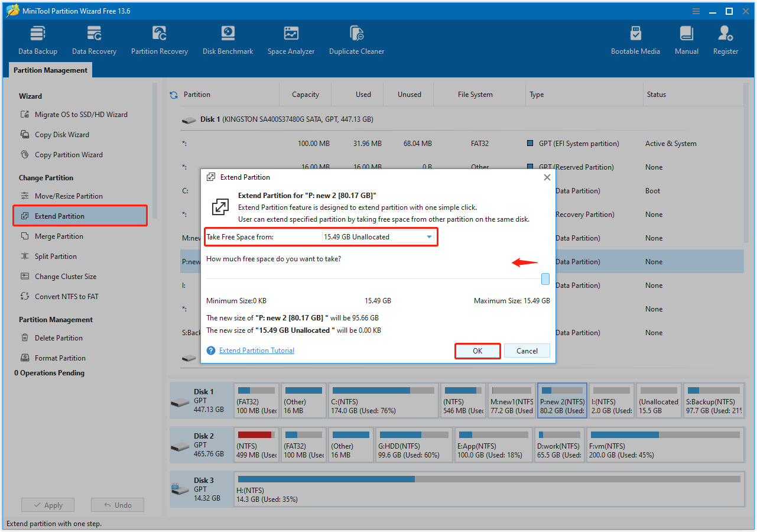The height and width of the screenshot is (532, 757).
Task: Cancel the Extend Partition dialog
Action: [527, 351]
